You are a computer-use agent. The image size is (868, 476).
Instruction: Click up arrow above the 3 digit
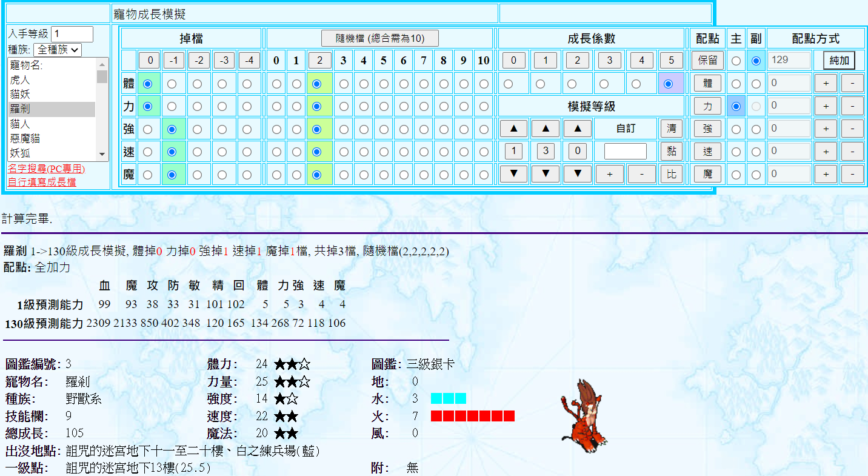546,129
